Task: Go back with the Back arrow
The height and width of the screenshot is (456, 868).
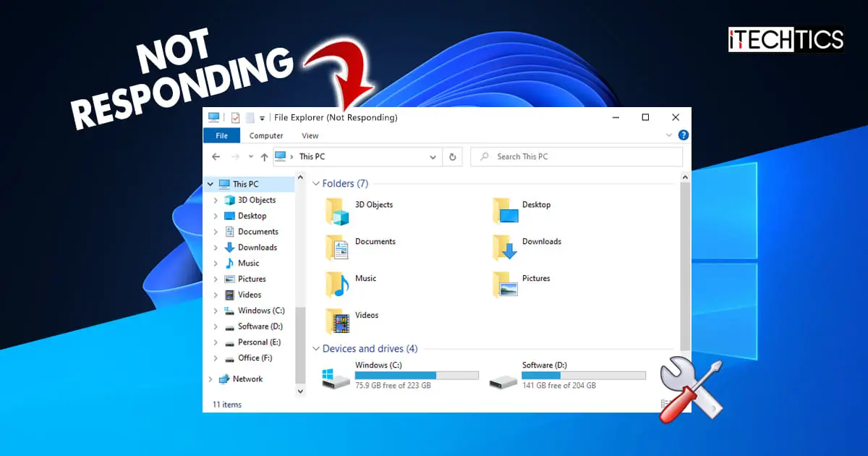Action: 216,156
